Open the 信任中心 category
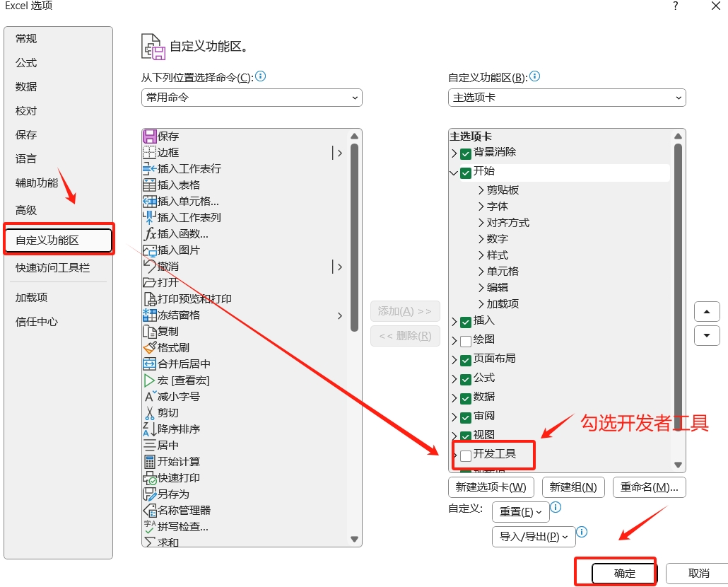Screen dimensions: 728x587 pyautogui.click(x=37, y=321)
